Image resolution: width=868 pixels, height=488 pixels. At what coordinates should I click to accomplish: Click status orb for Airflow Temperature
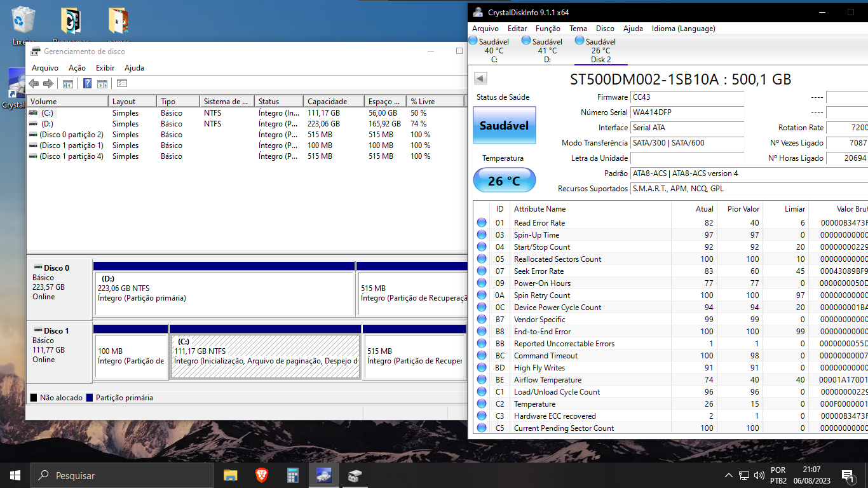pos(482,380)
